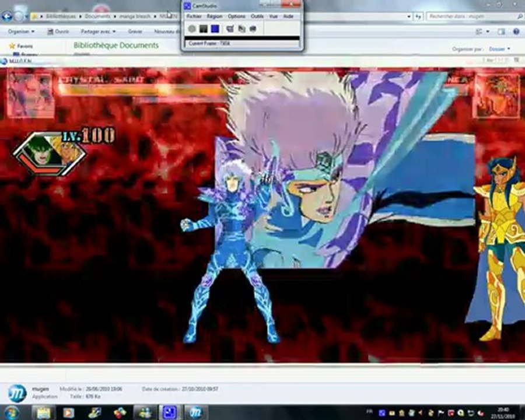Click the first icon after CamStudio's blue Stop button
The height and width of the screenshot is (420, 525).
230,29
